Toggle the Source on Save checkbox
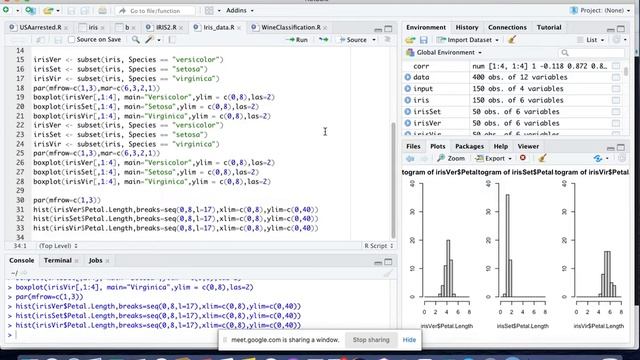 point(71,40)
